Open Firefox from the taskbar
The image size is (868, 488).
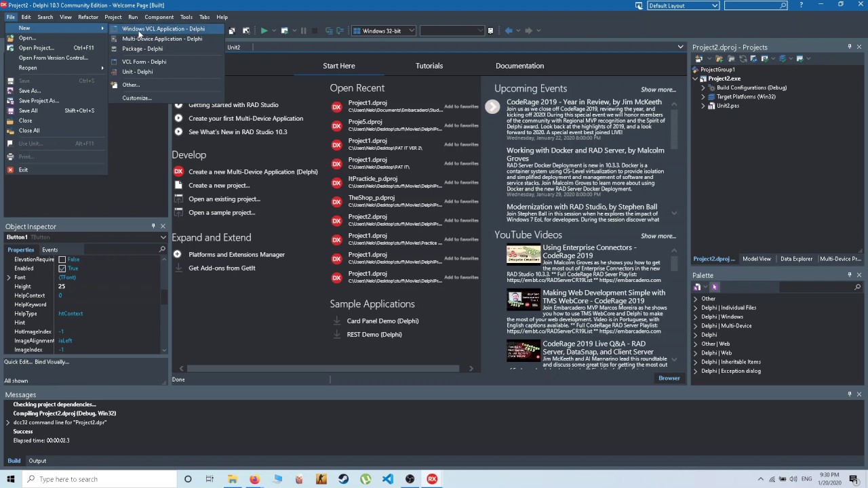pos(254,479)
